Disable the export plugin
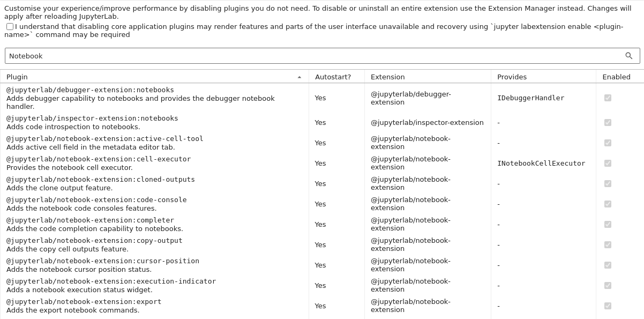This screenshot has height=319, width=644. (x=608, y=306)
